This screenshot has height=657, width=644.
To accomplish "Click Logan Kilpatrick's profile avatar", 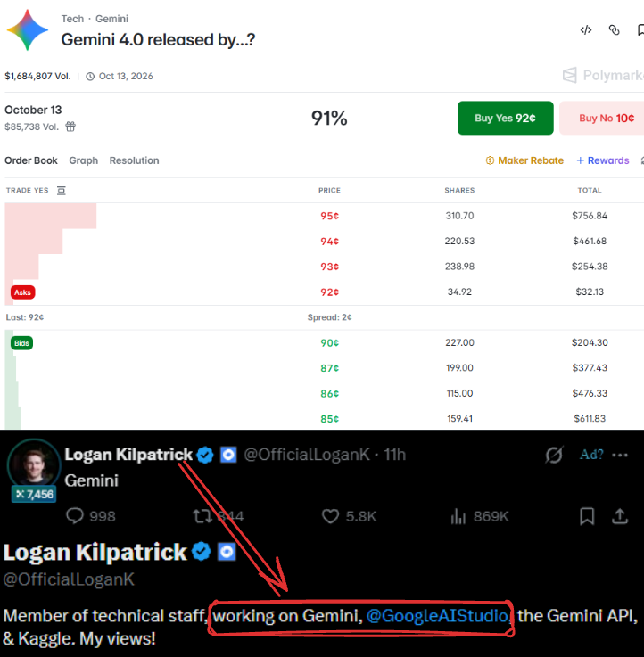I will point(34,465).
